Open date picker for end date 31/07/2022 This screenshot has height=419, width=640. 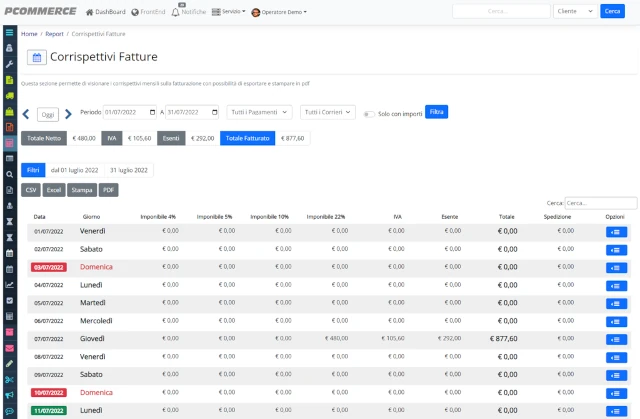coord(215,112)
